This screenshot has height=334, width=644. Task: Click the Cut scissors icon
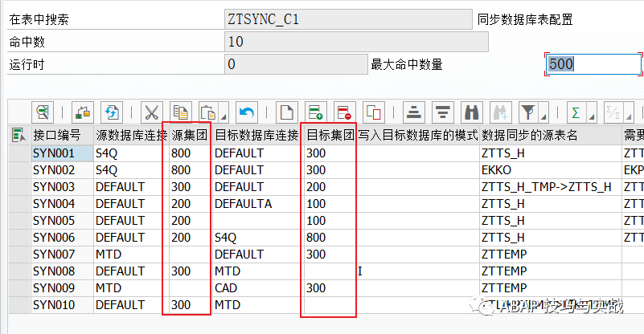(x=152, y=112)
